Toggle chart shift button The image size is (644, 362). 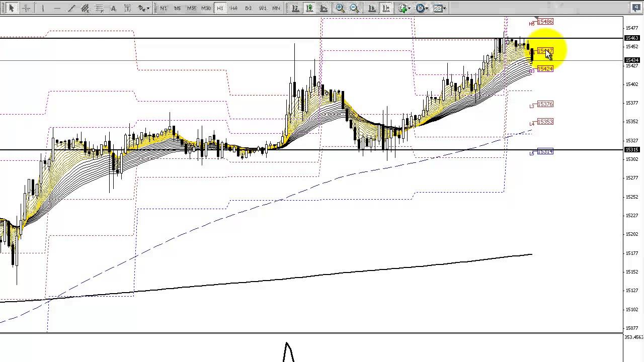(x=385, y=8)
